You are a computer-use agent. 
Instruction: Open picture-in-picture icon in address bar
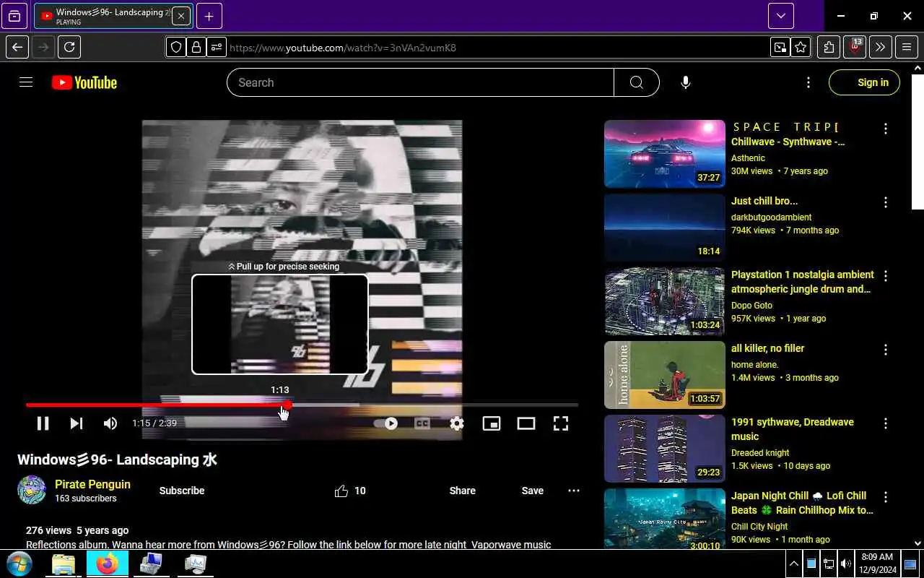(780, 48)
